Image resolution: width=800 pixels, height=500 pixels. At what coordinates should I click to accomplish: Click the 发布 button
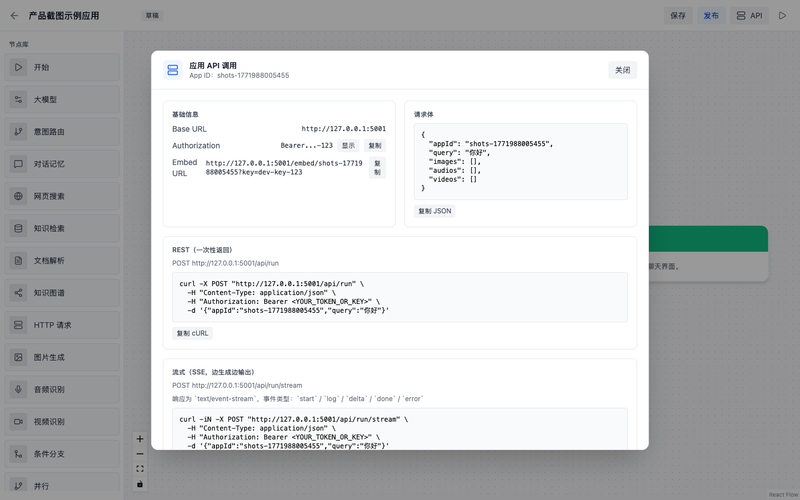point(711,16)
